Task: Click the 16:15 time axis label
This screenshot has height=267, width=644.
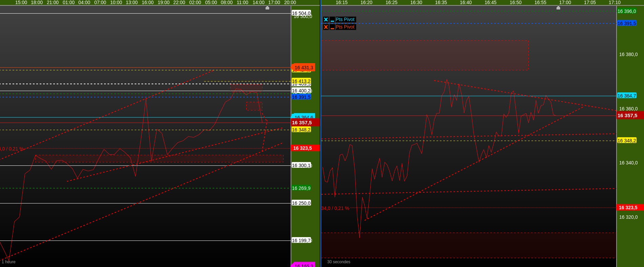Action: [x=341, y=2]
